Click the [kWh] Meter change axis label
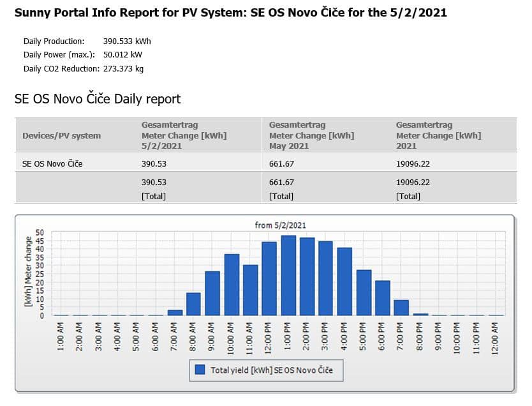Image resolution: width=532 pixels, height=406 pixels. (x=28, y=271)
